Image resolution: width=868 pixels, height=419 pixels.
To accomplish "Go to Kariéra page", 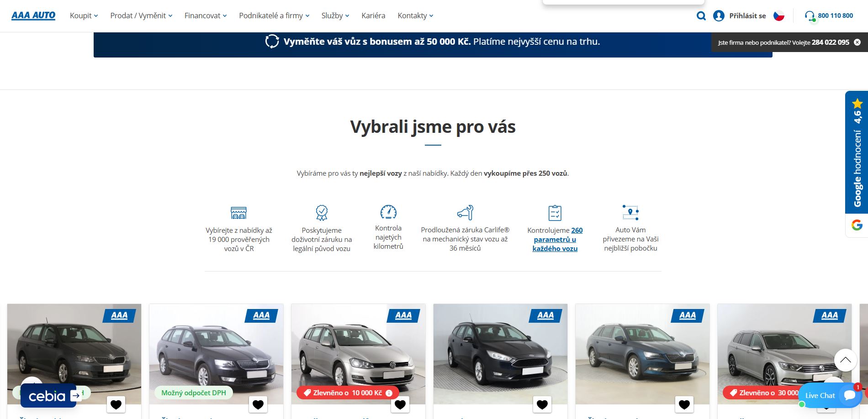I will [x=373, y=16].
